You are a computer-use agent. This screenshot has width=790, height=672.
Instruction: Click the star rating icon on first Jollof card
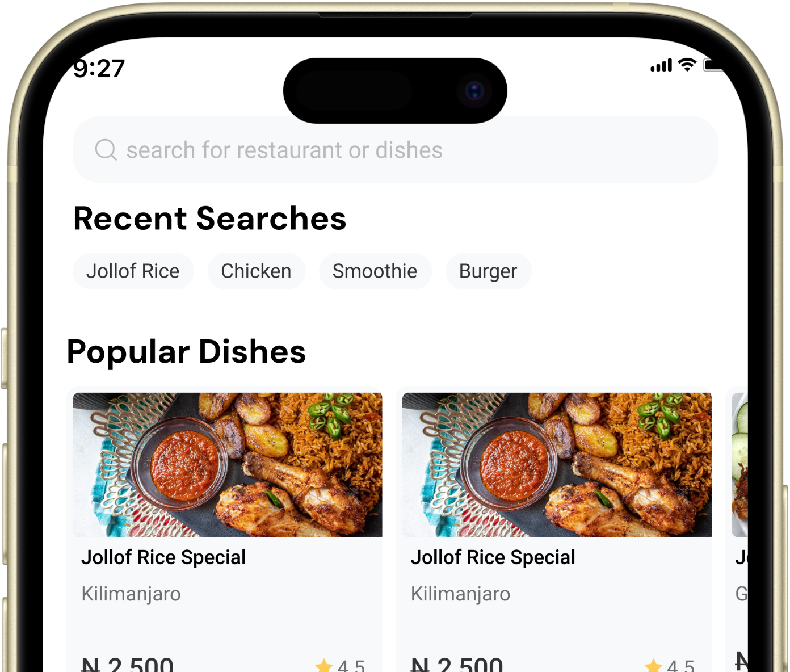coord(324,665)
